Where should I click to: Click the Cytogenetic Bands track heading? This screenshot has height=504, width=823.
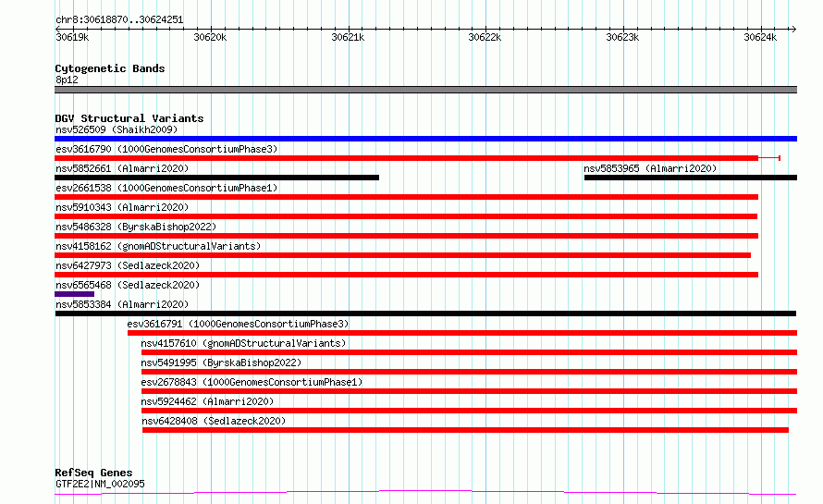110,68
